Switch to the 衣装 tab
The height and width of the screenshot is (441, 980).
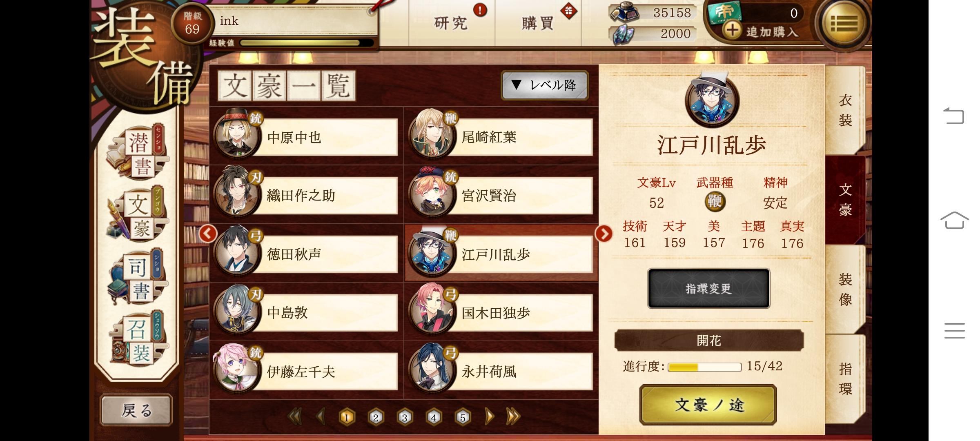(x=845, y=110)
